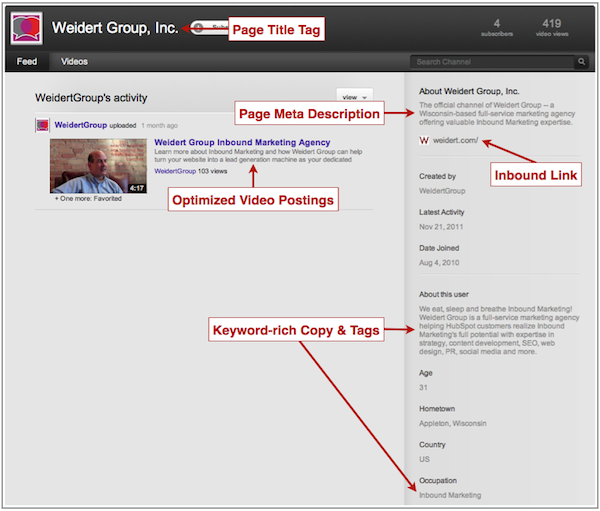Play the video thumbnail with 4:17 duration
This screenshot has height=511, width=600.
(98, 166)
